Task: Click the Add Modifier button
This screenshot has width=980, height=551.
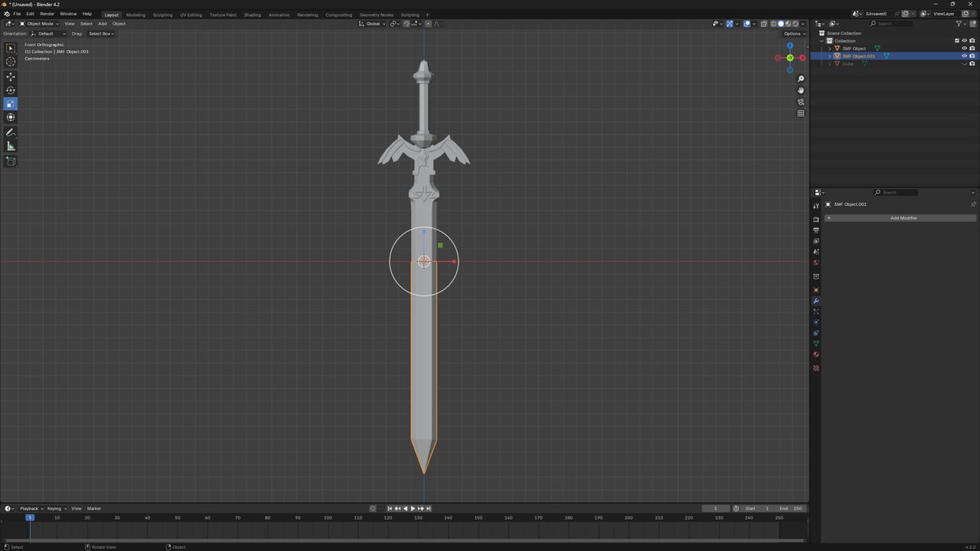Action: tap(903, 218)
